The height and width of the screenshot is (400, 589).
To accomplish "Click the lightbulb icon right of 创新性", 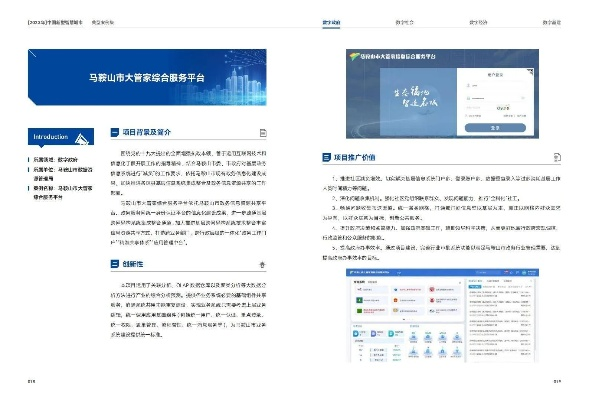I will pyautogui.click(x=262, y=264).
